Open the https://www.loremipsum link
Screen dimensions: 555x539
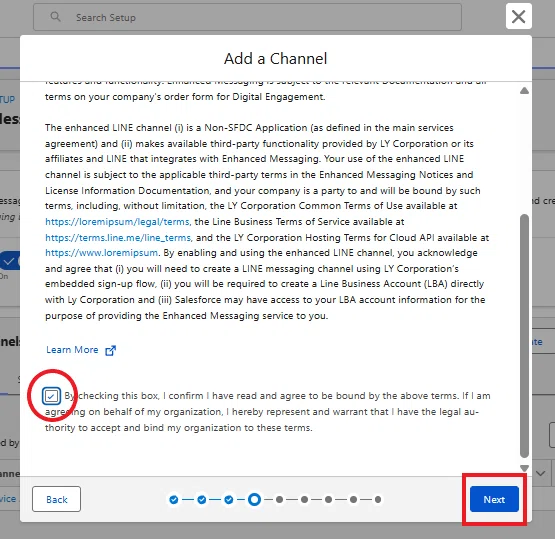(102, 253)
